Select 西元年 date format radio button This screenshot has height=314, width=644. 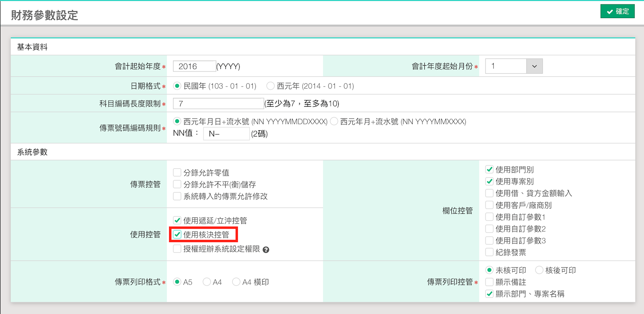coord(271,86)
